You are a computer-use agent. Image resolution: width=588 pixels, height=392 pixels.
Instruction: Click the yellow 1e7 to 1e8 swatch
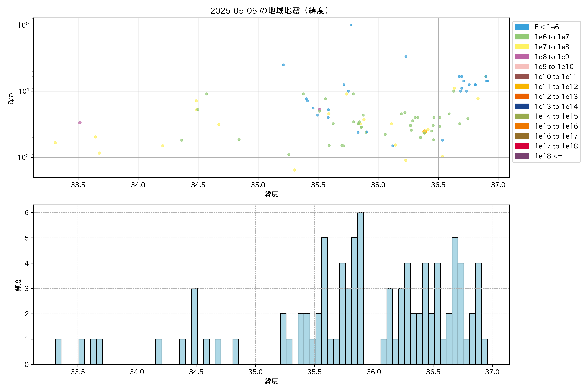pyautogui.click(x=522, y=47)
